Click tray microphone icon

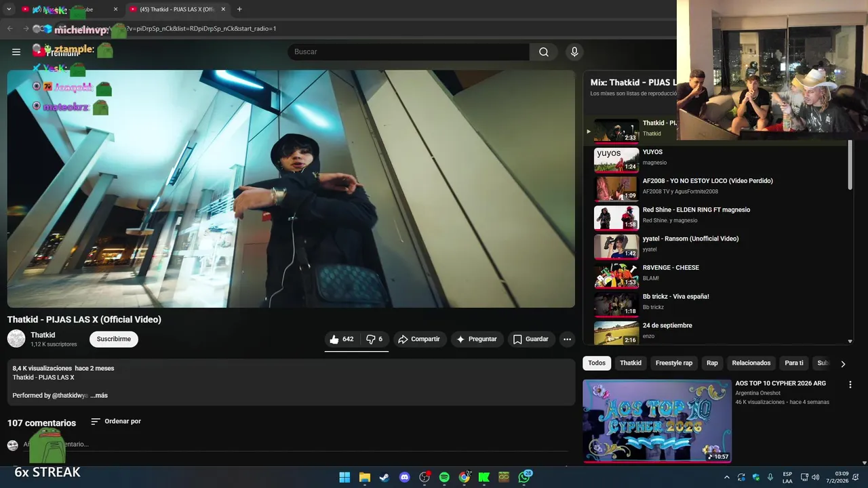[770, 477]
